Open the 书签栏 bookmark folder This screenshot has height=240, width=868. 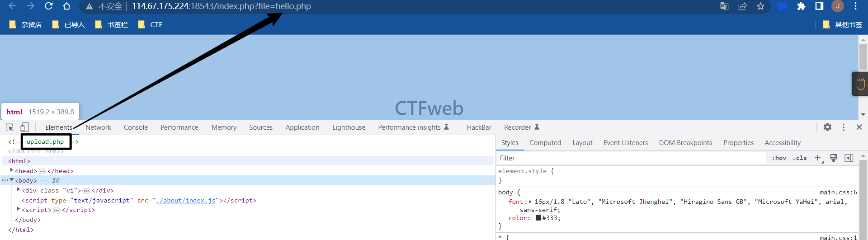112,24
